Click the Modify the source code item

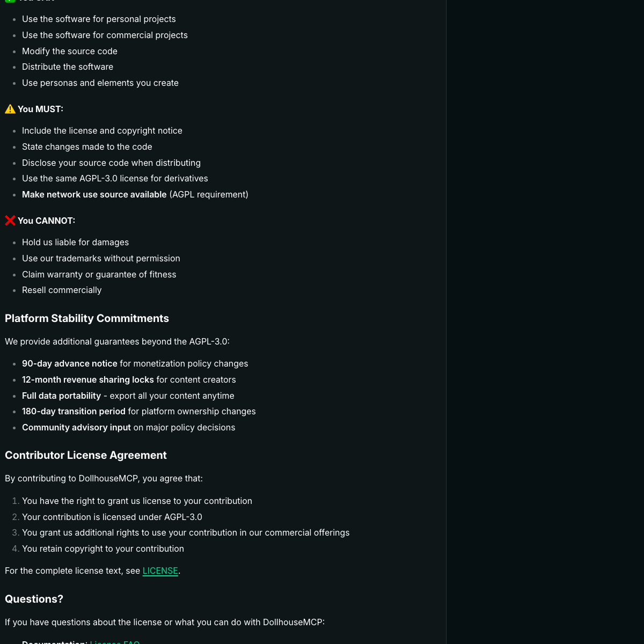pos(70,51)
